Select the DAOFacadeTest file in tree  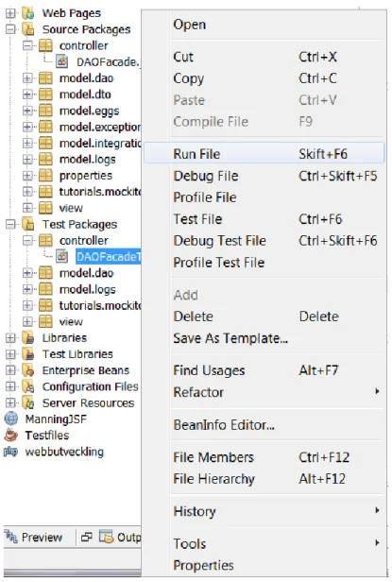point(109,256)
